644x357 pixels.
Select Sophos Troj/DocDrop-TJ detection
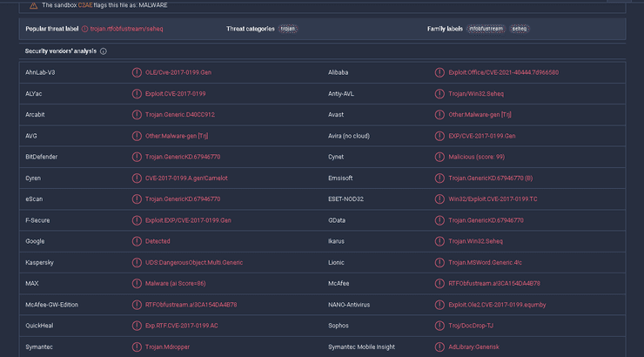[x=471, y=326]
